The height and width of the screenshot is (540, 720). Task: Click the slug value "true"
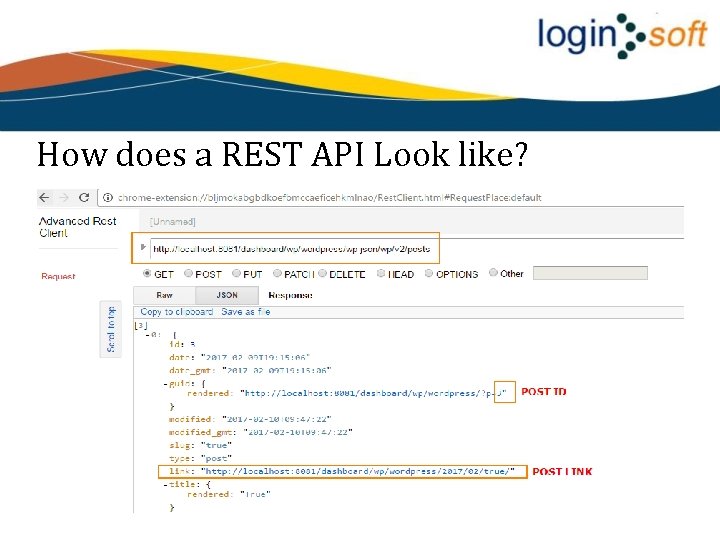click(216, 445)
